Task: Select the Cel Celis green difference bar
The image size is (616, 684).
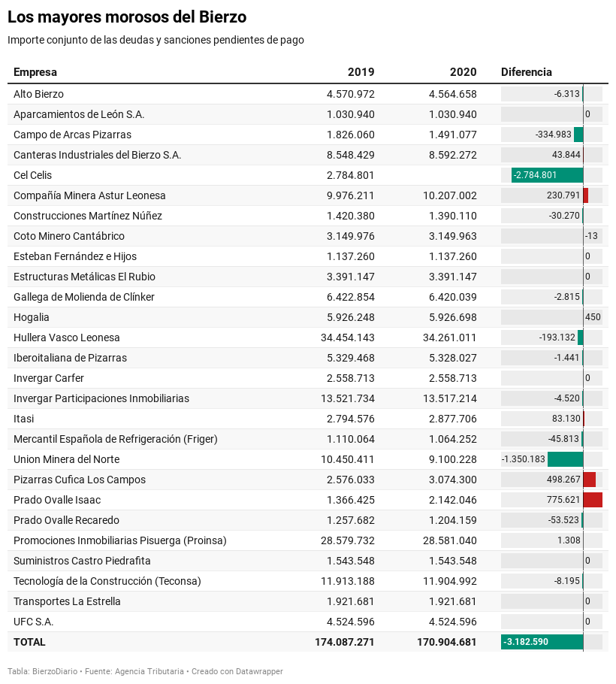Action: 547,175
